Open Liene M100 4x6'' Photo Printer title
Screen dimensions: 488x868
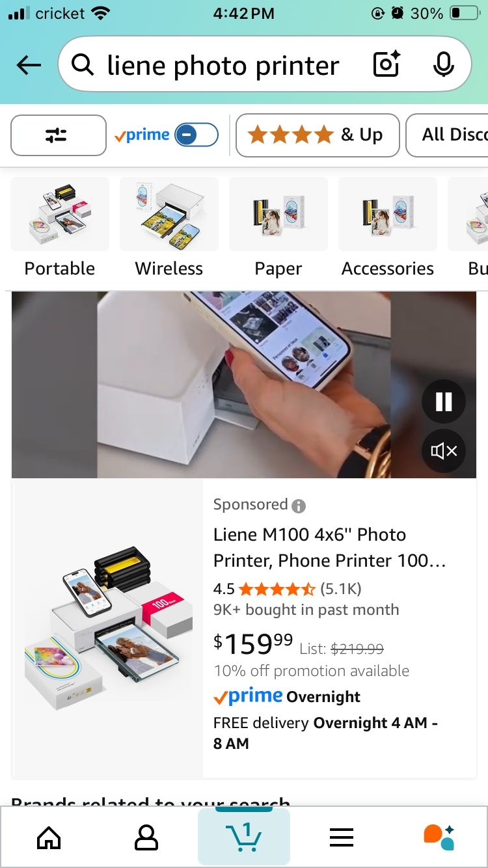[x=330, y=547]
